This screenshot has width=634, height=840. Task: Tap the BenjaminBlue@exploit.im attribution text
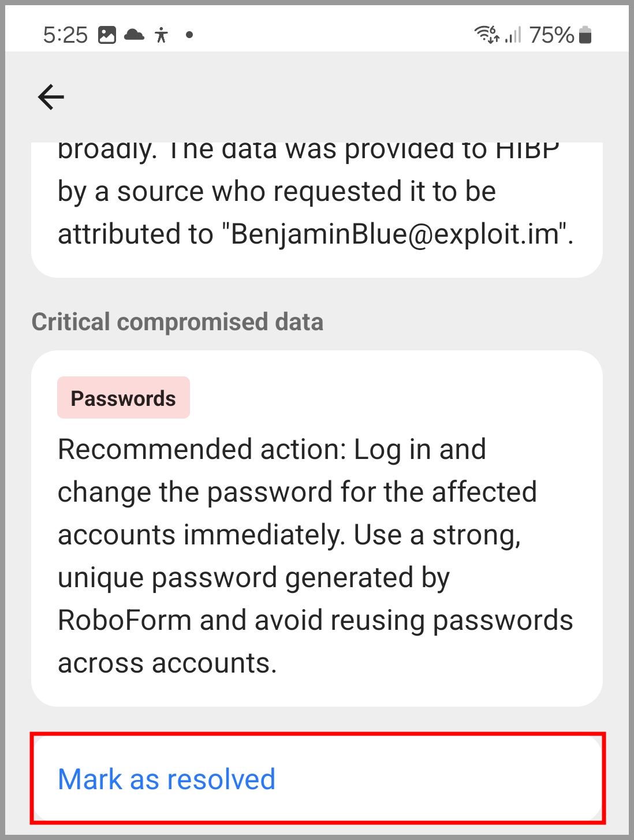tap(396, 234)
